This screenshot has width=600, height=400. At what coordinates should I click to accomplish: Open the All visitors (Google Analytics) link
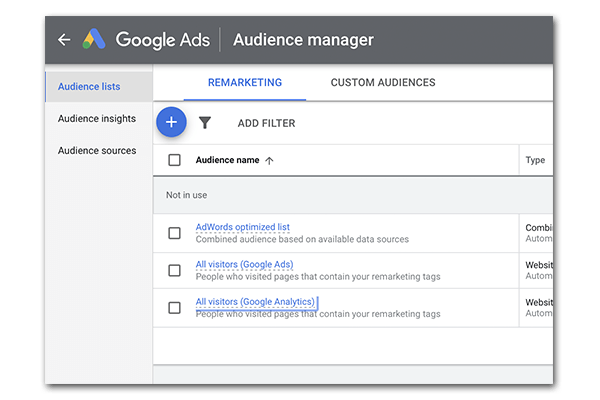pos(255,302)
